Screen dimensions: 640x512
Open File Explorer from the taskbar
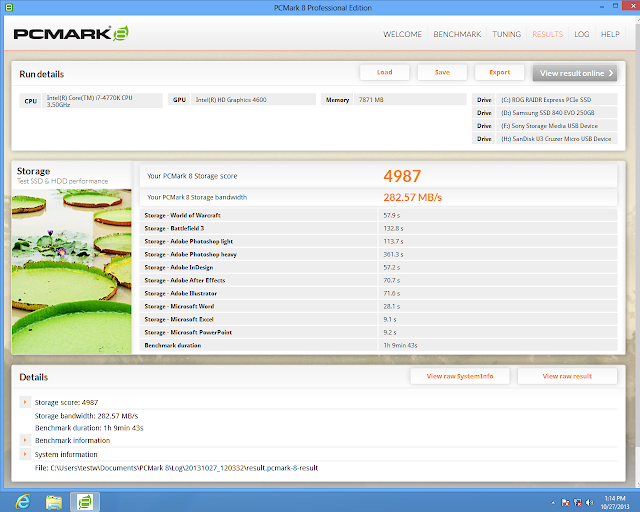(x=53, y=502)
